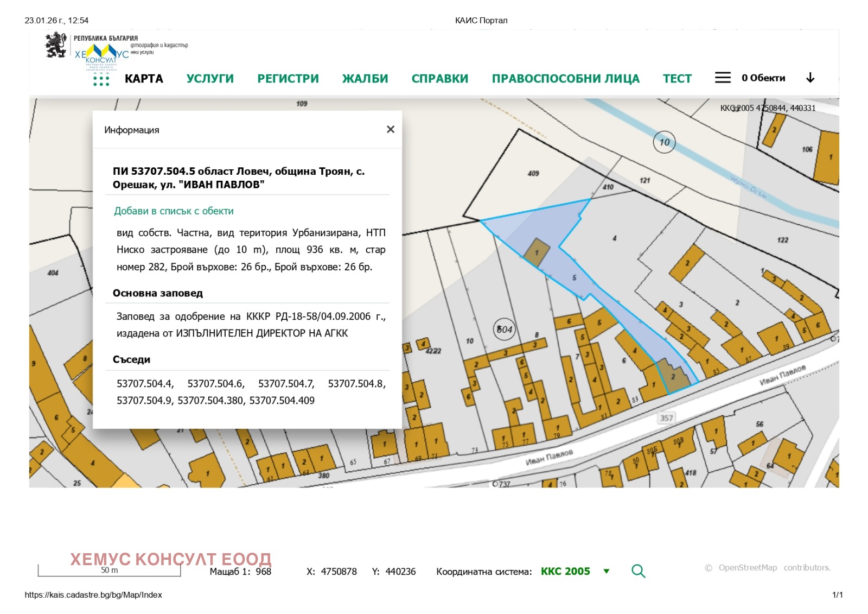868x614 pixels.
Task: Open ПРАВОСПОСОБНИ ЛИЦА
Action: click(x=566, y=78)
